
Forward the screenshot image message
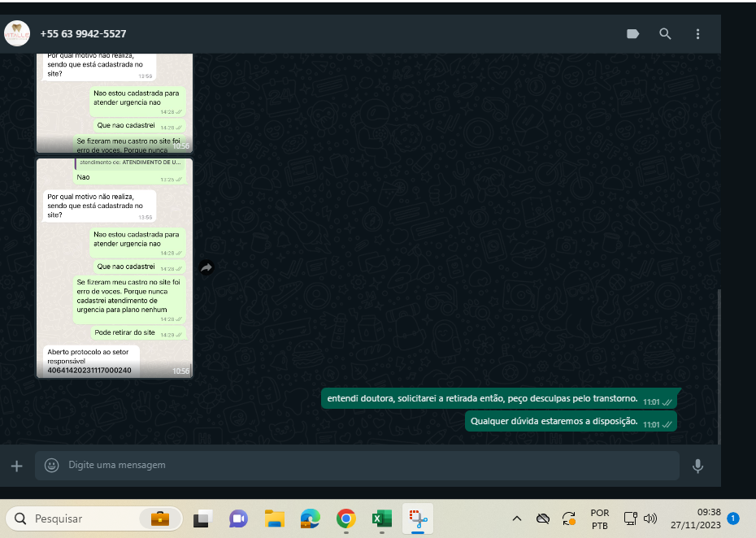206,267
